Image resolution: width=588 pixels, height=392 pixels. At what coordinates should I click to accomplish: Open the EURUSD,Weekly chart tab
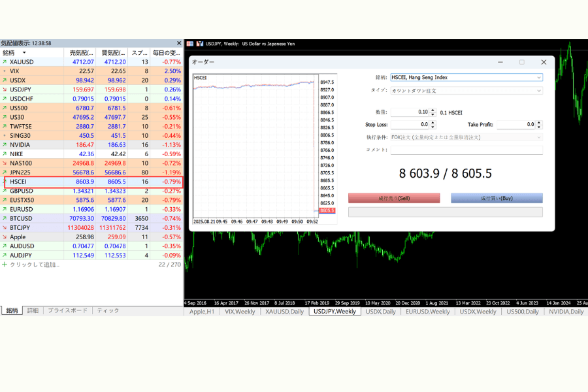click(427, 312)
